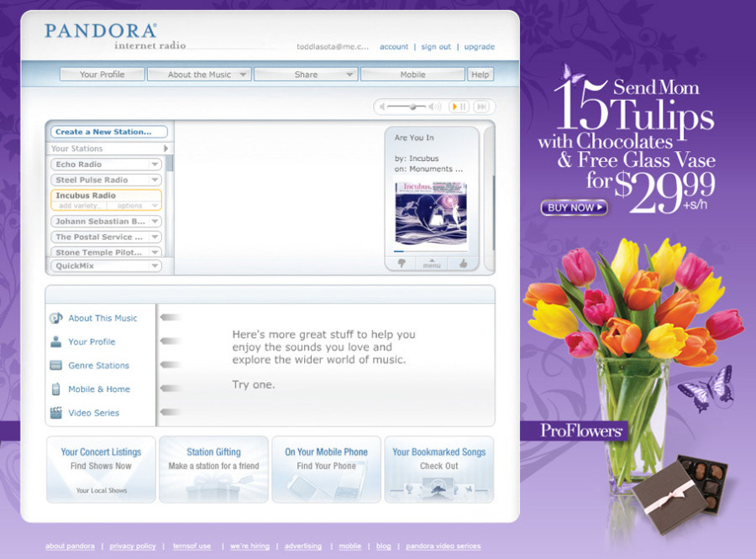Click the phone icon beside Mobile & Home
Viewport: 756px width, 559px height.
56,389
